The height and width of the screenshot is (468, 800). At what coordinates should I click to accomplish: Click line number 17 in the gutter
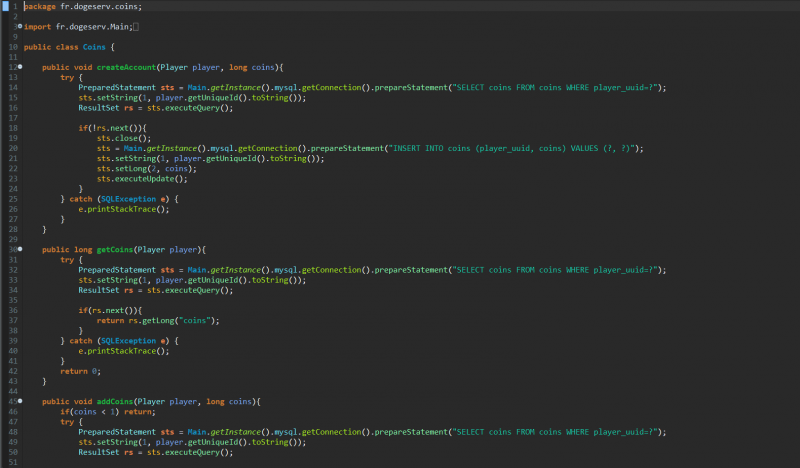coord(13,118)
